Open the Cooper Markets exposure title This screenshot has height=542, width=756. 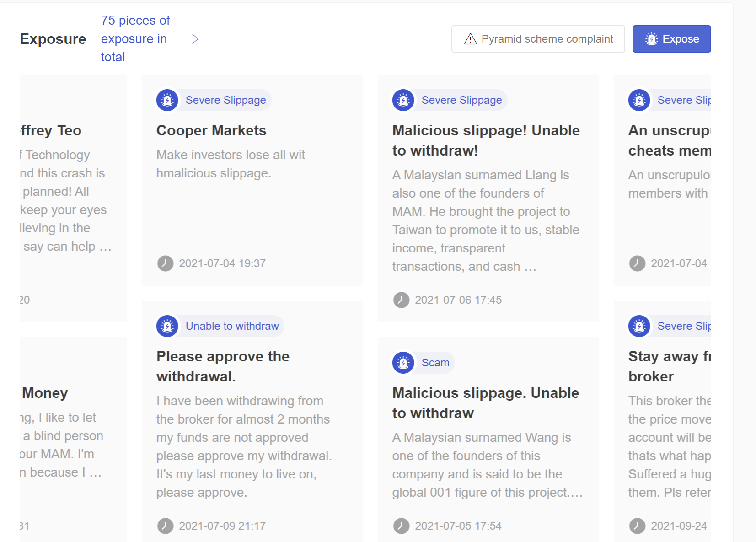(211, 130)
